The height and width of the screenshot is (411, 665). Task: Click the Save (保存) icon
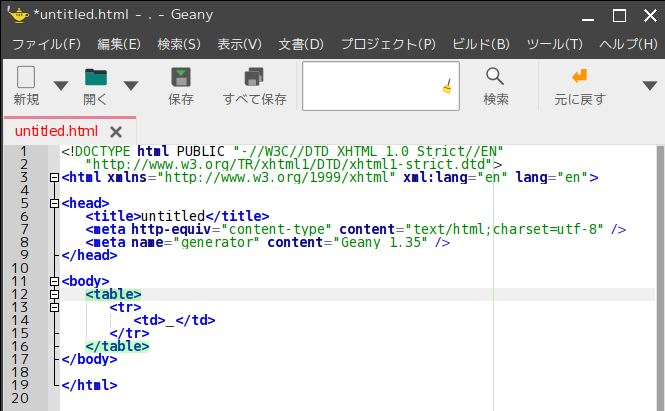tap(181, 78)
